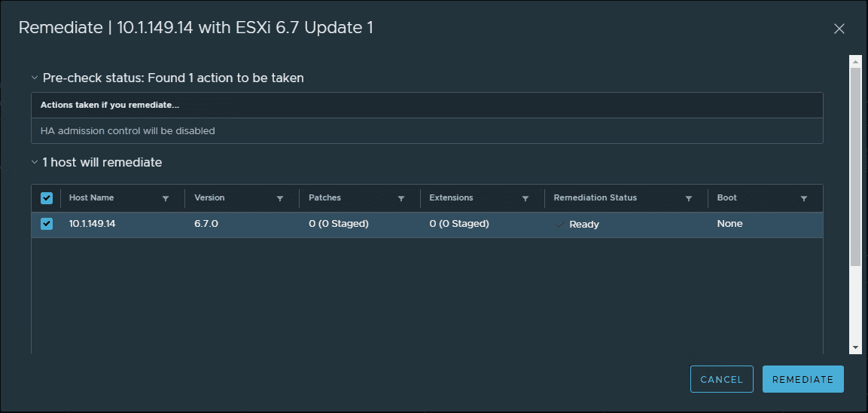
Task: Click the scrollbar down arrow
Action: point(855,347)
